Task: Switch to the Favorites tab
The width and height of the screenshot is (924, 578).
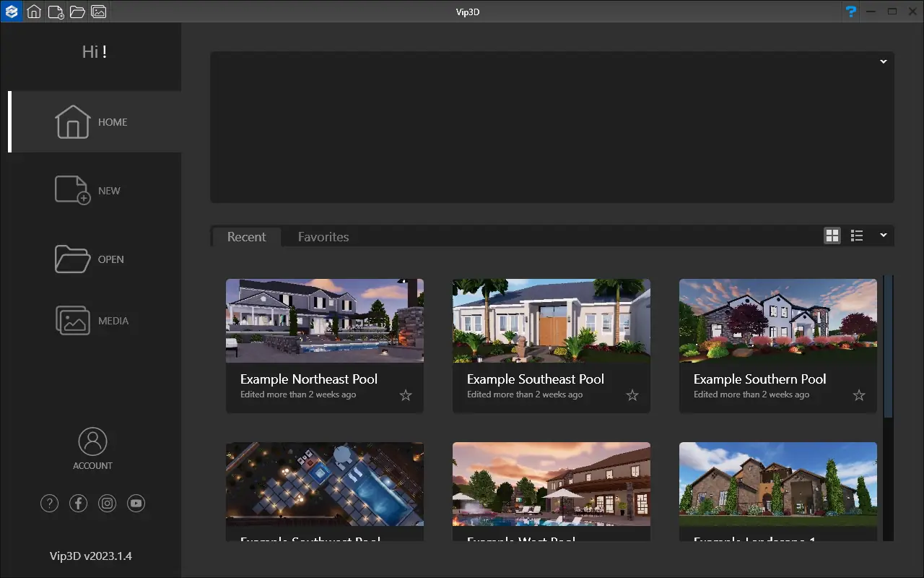Action: [x=323, y=236]
